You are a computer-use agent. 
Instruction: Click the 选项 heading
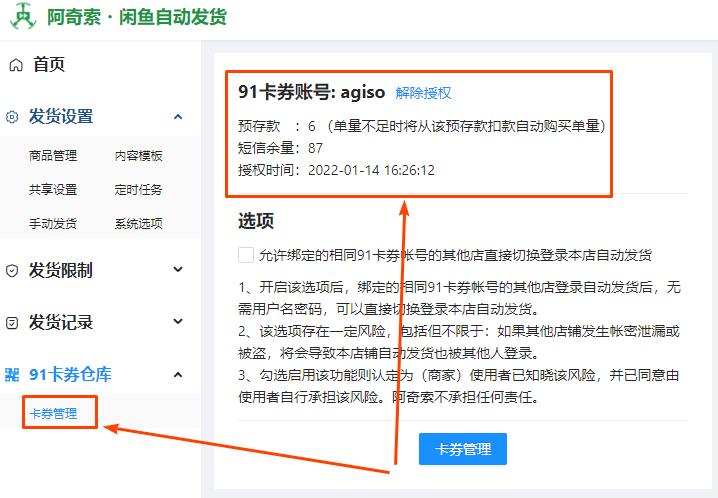coord(256,221)
